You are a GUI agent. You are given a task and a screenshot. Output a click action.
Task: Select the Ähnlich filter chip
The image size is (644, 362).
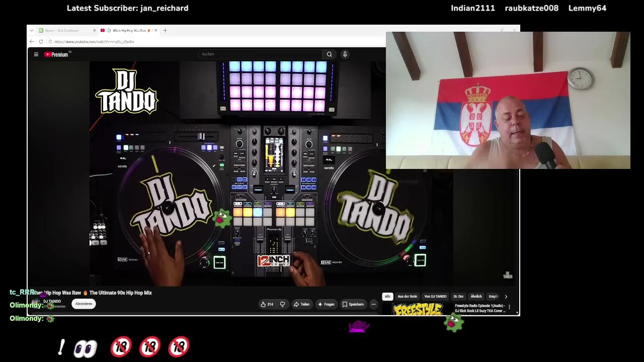(x=476, y=297)
